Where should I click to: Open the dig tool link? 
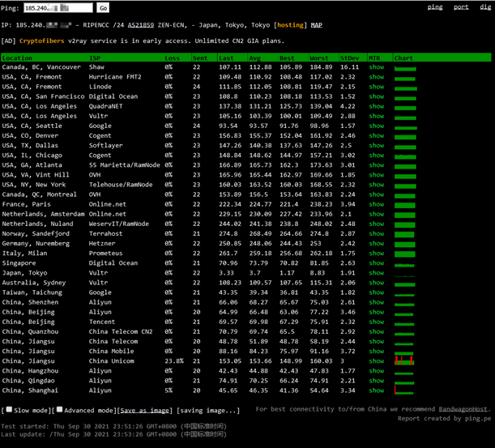coord(485,7)
